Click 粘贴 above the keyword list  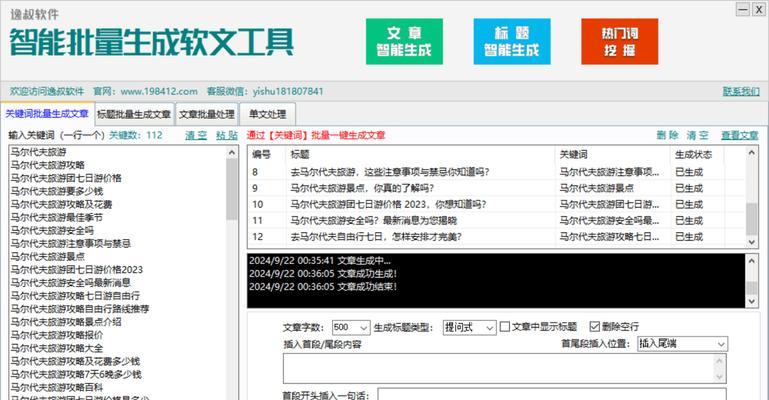tap(227, 135)
